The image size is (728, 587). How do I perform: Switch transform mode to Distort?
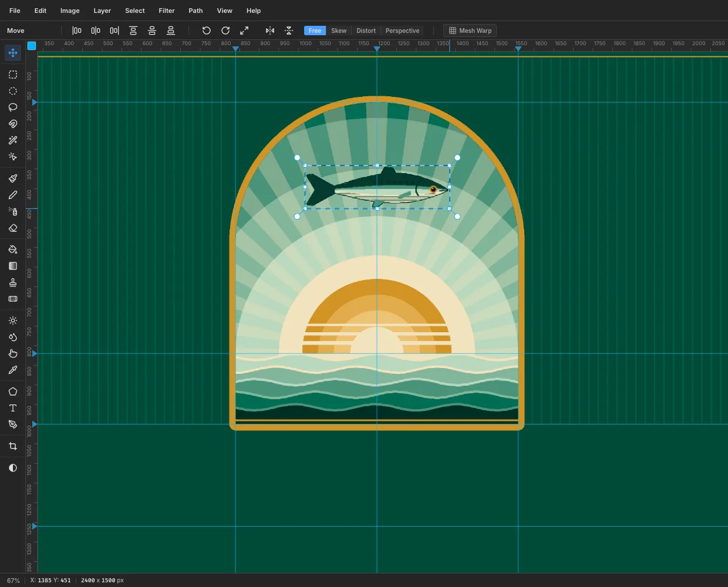[x=366, y=31]
